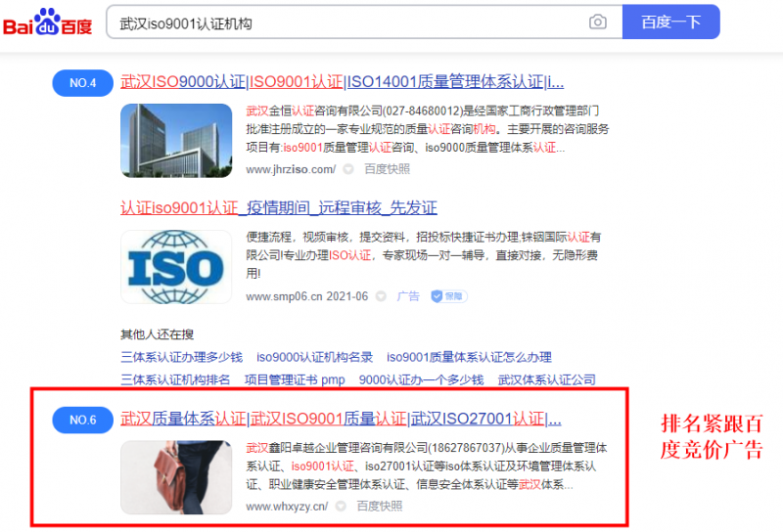Select related search 三体系认证办理多少钱
Screen dimensions: 783x532
(180, 357)
